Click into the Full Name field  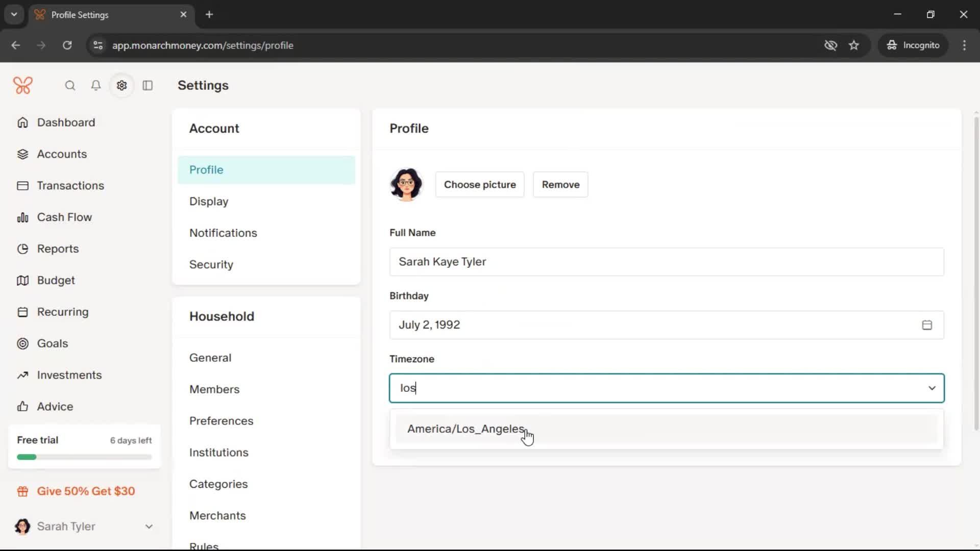[666, 262]
